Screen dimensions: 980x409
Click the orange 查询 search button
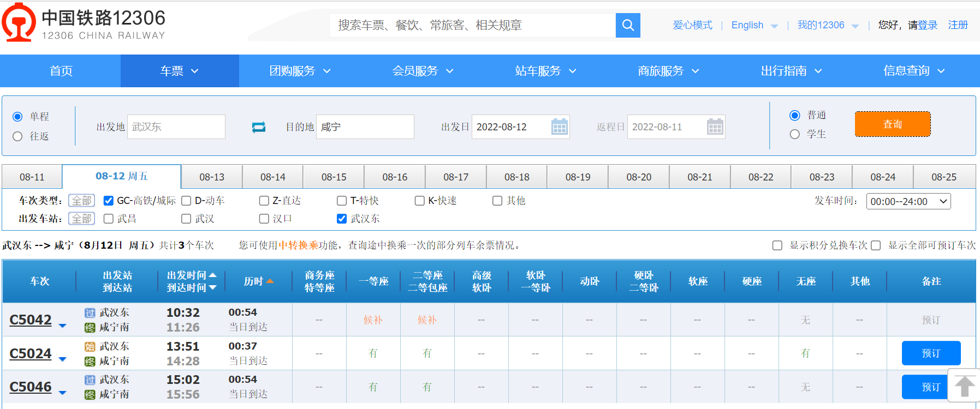point(893,124)
